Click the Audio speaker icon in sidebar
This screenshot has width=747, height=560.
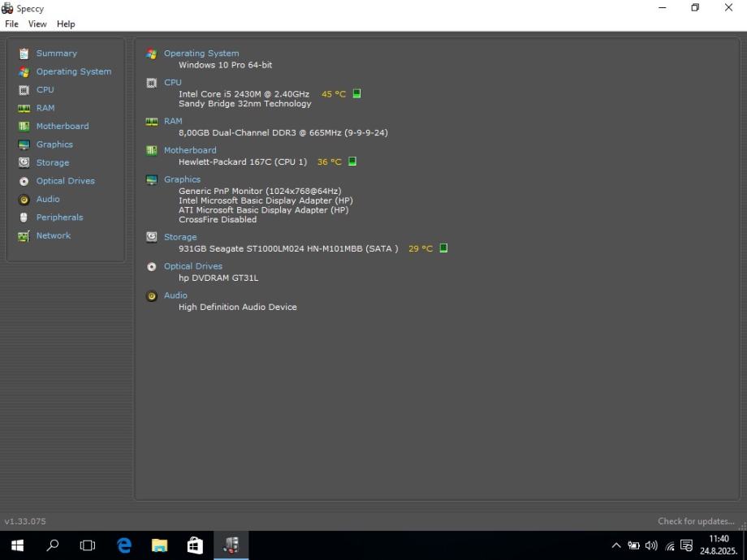pos(24,200)
